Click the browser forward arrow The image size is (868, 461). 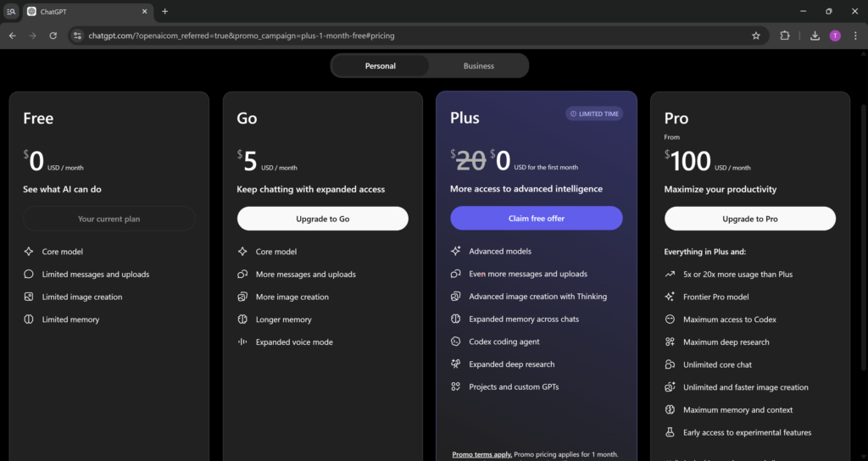click(33, 36)
